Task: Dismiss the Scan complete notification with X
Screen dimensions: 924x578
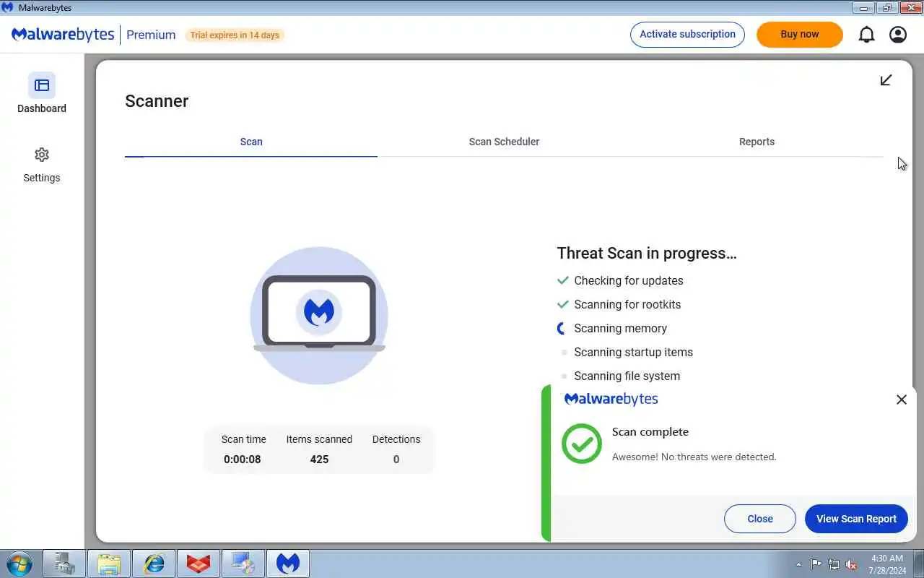Action: [902, 400]
